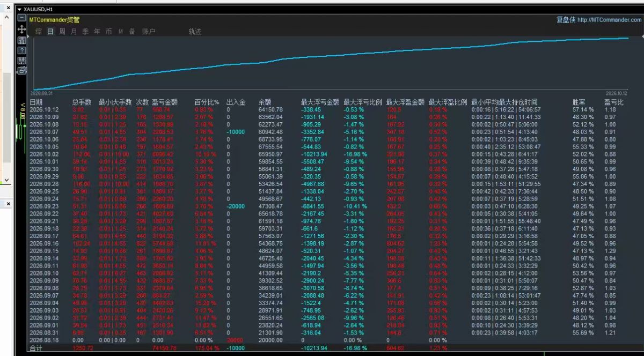Click the MTCommander资管 title label
This screenshot has height=356, width=644.
(54, 20)
